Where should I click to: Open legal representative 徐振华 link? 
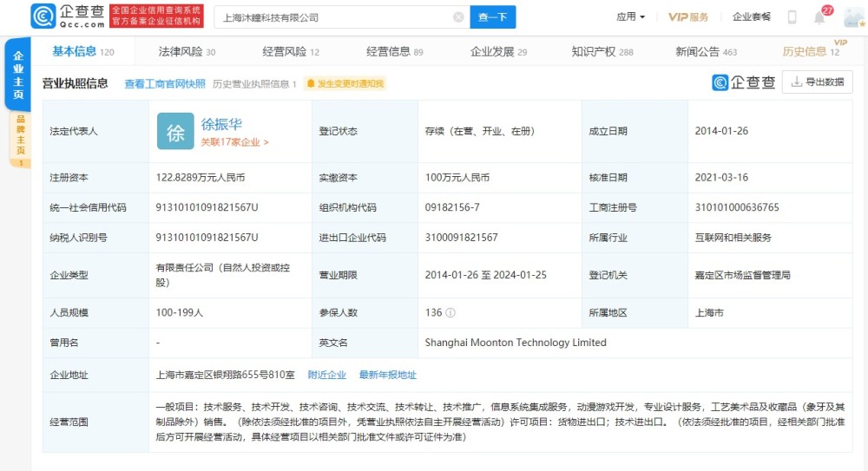click(x=220, y=124)
